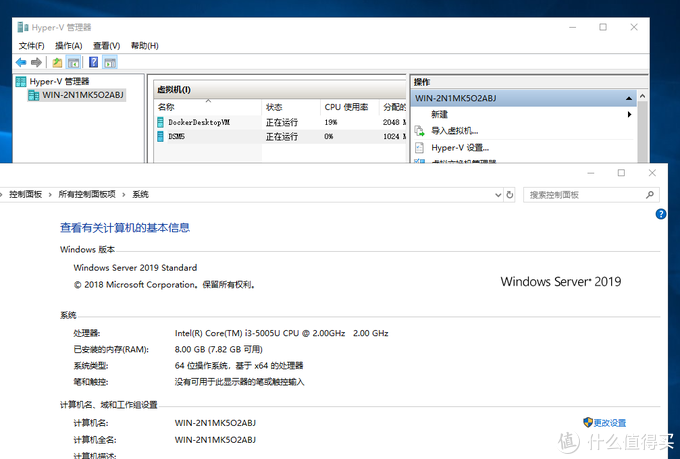Minimize the System control panel window
Image resolution: width=680 pixels, height=459 pixels.
coord(591,173)
